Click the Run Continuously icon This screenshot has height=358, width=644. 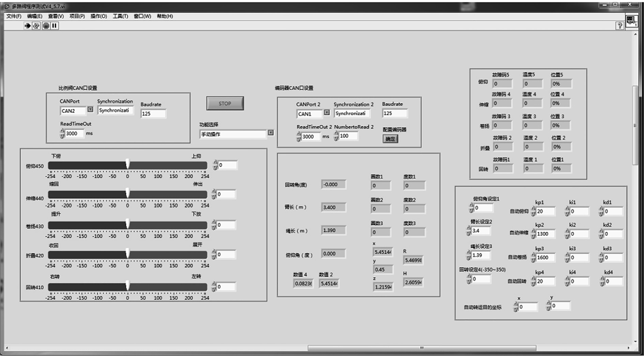[36, 26]
